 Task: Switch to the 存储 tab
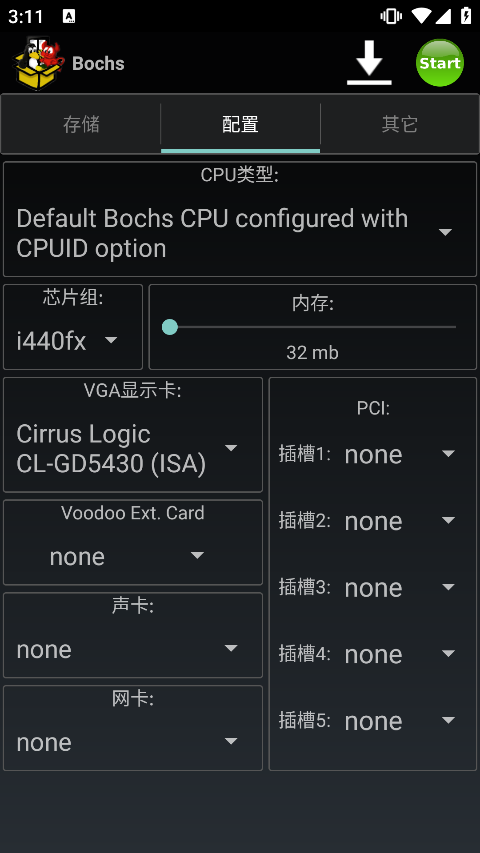click(81, 125)
